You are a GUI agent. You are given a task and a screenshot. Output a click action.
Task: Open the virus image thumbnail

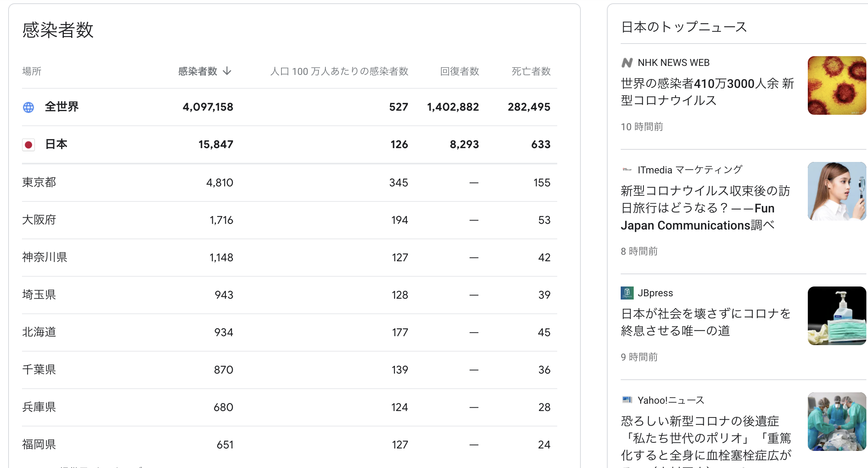837,85
